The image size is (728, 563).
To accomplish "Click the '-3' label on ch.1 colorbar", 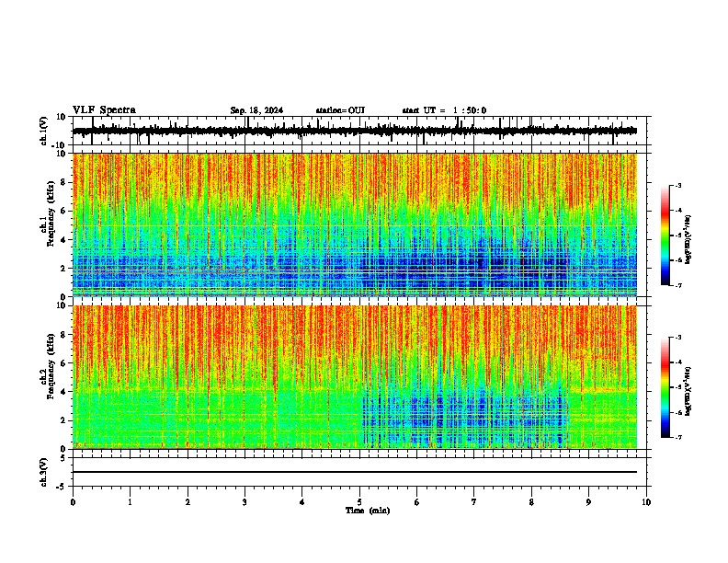I will click(x=677, y=185).
